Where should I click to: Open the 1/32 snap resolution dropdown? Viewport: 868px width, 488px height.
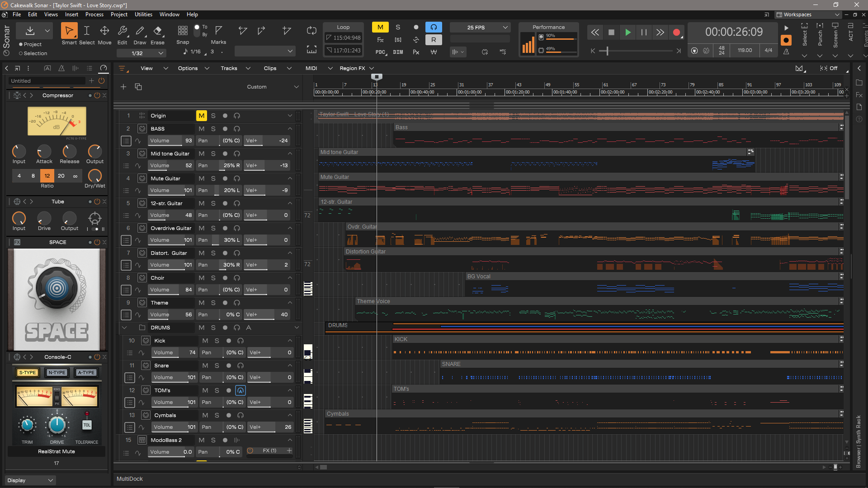pyautogui.click(x=142, y=53)
